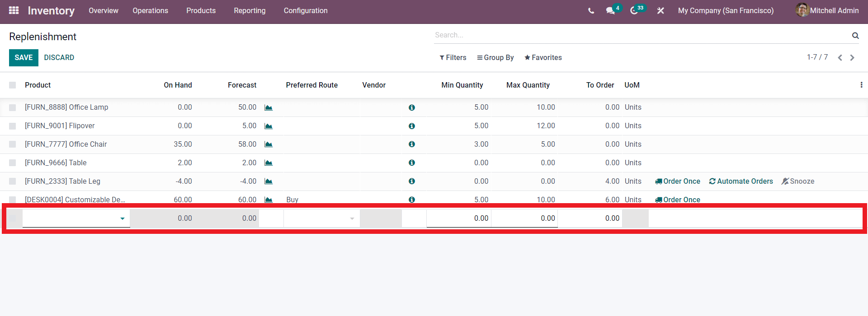The image size is (868, 316).
Task: Tick the Table Leg row checkbox
Action: coord(12,181)
